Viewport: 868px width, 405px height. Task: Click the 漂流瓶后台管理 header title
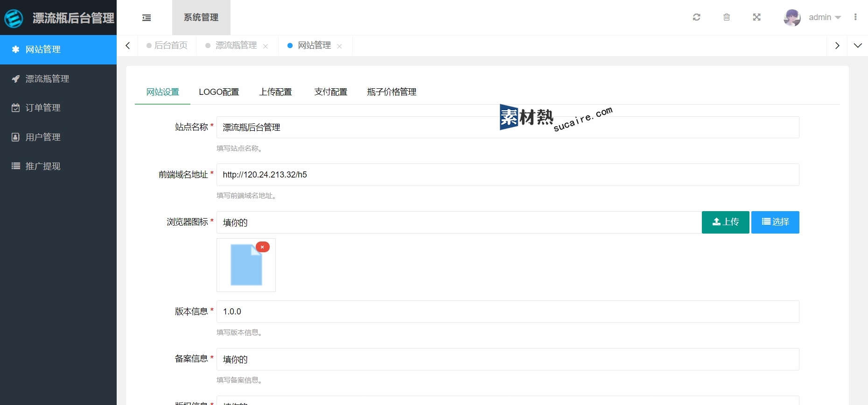[x=73, y=18]
